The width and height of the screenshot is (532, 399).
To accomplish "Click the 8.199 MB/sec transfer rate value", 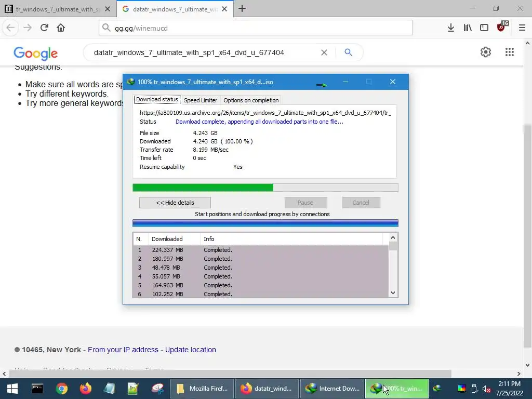I will pyautogui.click(x=211, y=150).
